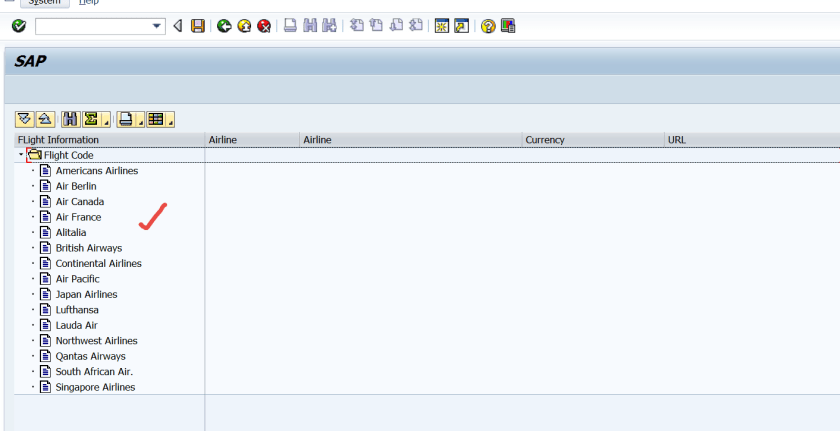This screenshot has width=840, height=431.
Task: Open the command field history dropdown
Action: [157, 26]
